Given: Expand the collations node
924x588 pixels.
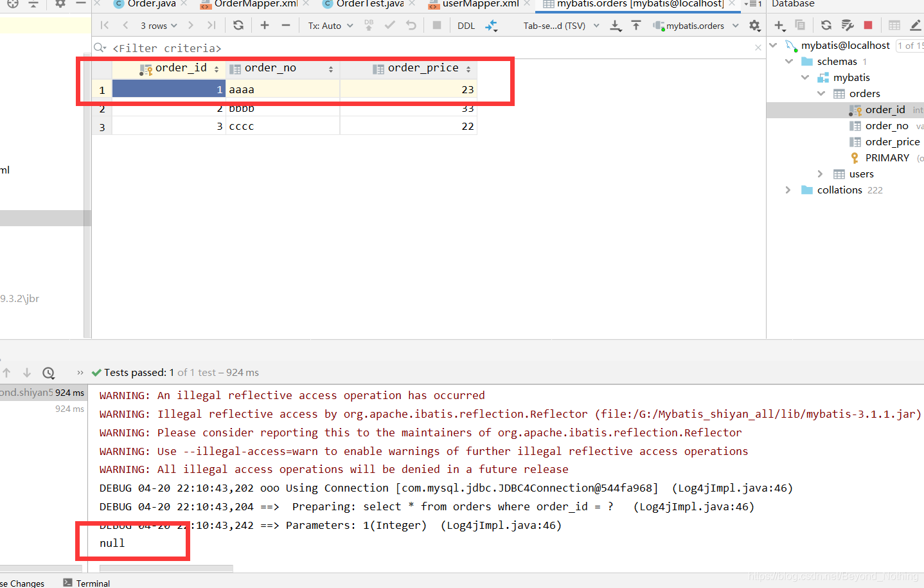Looking at the screenshot, I should pyautogui.click(x=788, y=190).
